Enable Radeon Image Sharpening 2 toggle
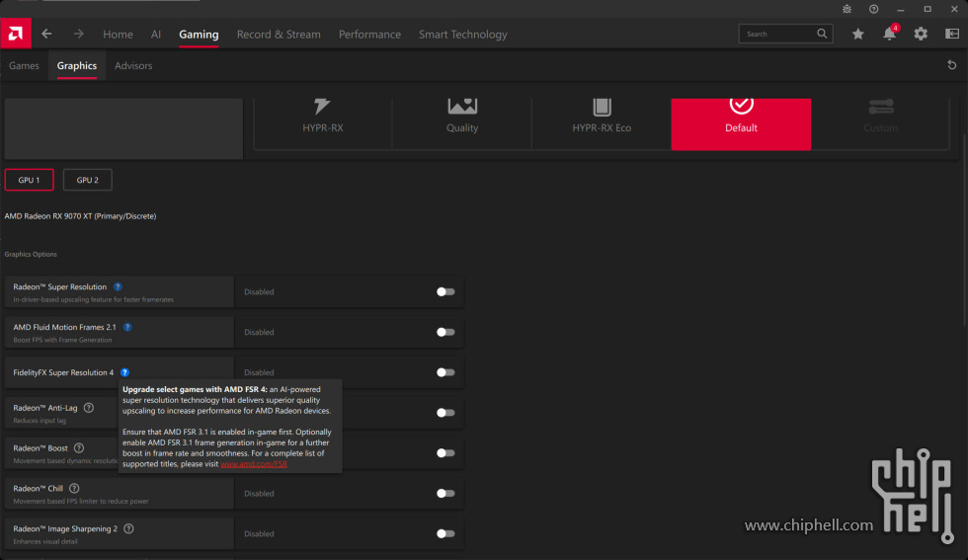 pos(445,533)
